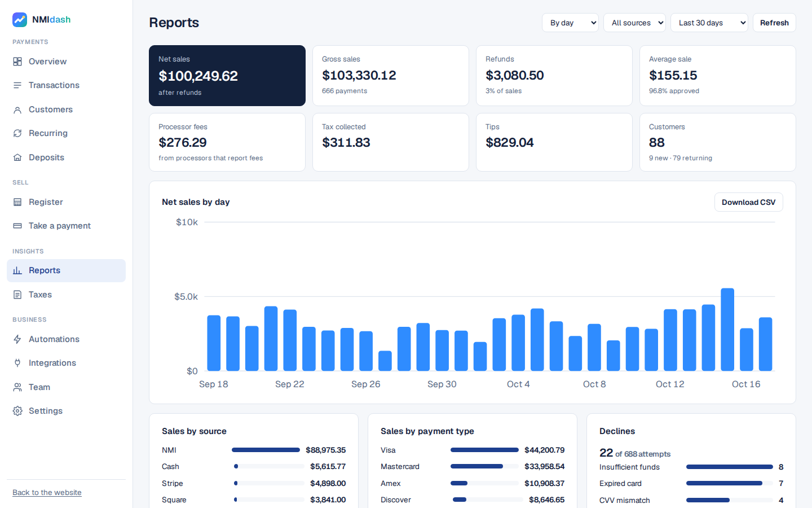Click the NMIdash logo icon
812x508 pixels.
20,20
